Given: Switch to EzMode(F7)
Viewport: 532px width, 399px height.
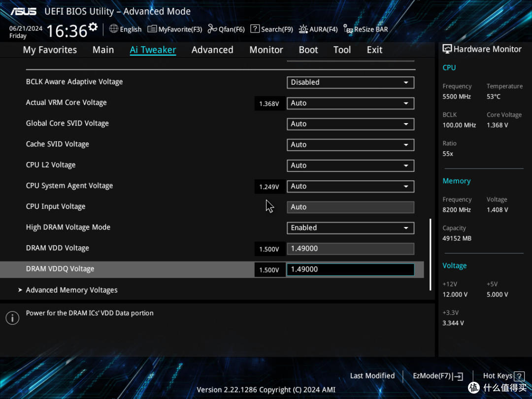Looking at the screenshot, I should 432,376.
